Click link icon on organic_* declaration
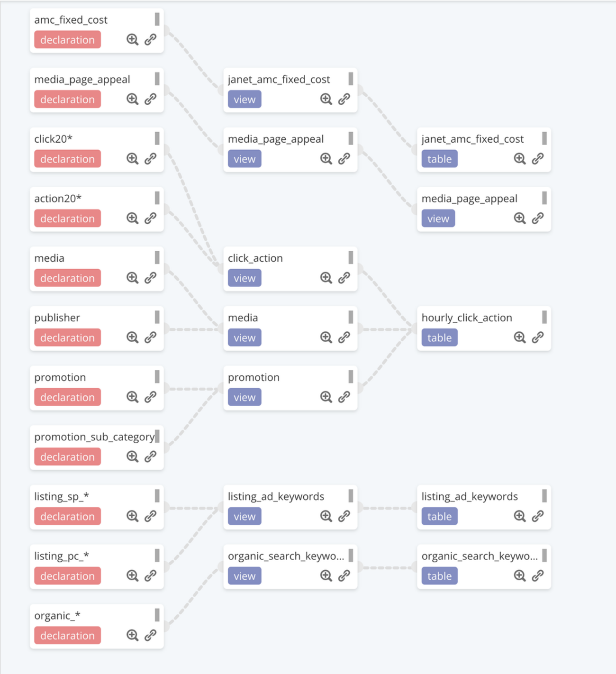The width and height of the screenshot is (616, 674). coord(151,635)
